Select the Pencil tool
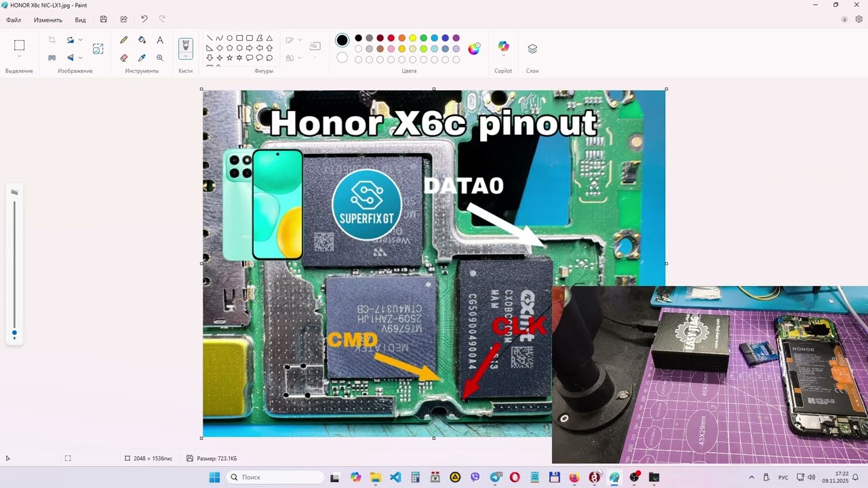This screenshot has height=488, width=868. coord(124,40)
